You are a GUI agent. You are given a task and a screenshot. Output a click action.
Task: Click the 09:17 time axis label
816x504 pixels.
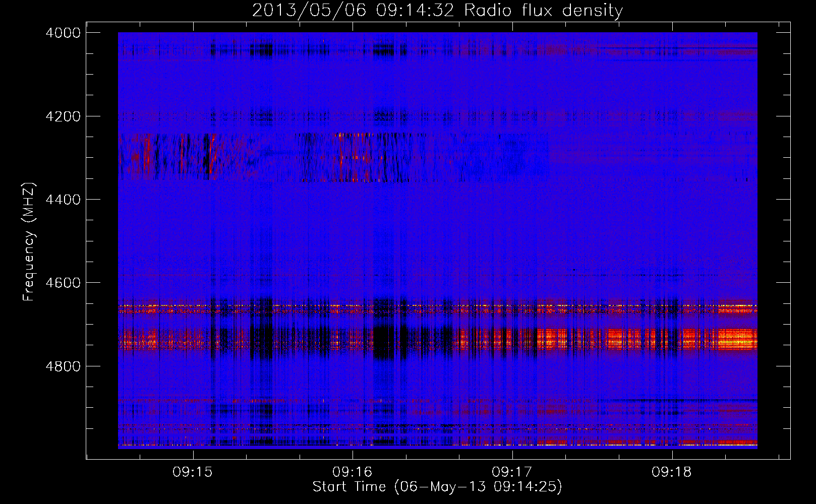pos(512,472)
